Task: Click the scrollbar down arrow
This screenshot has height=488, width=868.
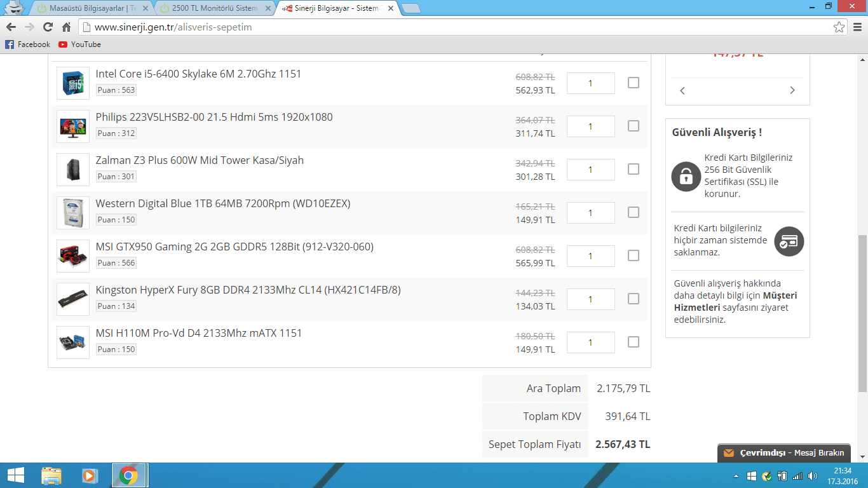Action: (862, 457)
